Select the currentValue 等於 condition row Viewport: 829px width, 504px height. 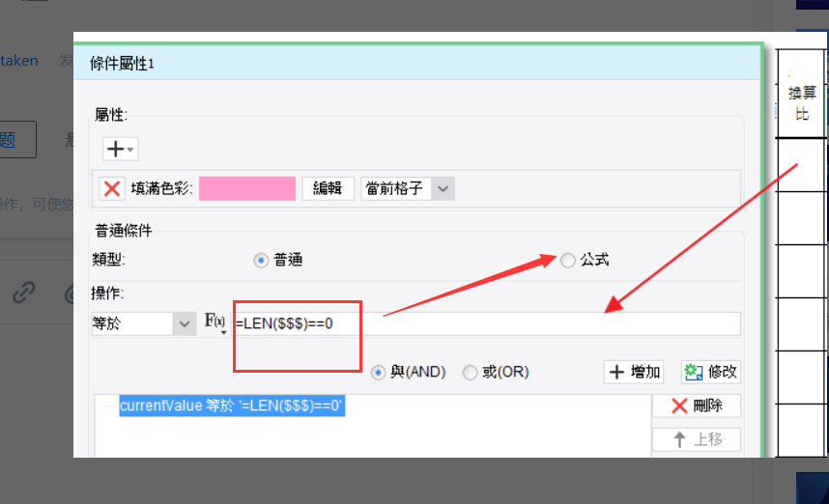[232, 406]
